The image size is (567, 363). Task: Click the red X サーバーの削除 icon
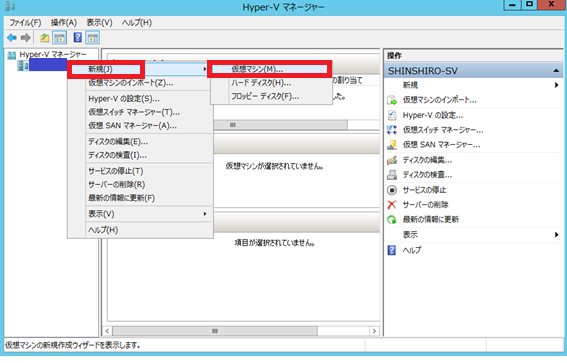392,205
